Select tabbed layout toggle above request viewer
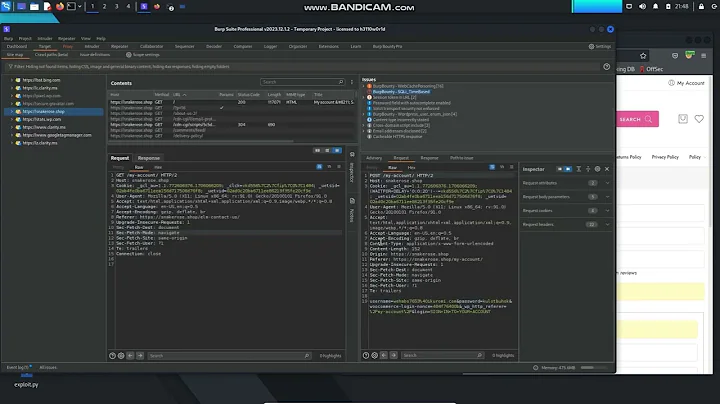Screen dimensions: 720x404 (x=337, y=151)
